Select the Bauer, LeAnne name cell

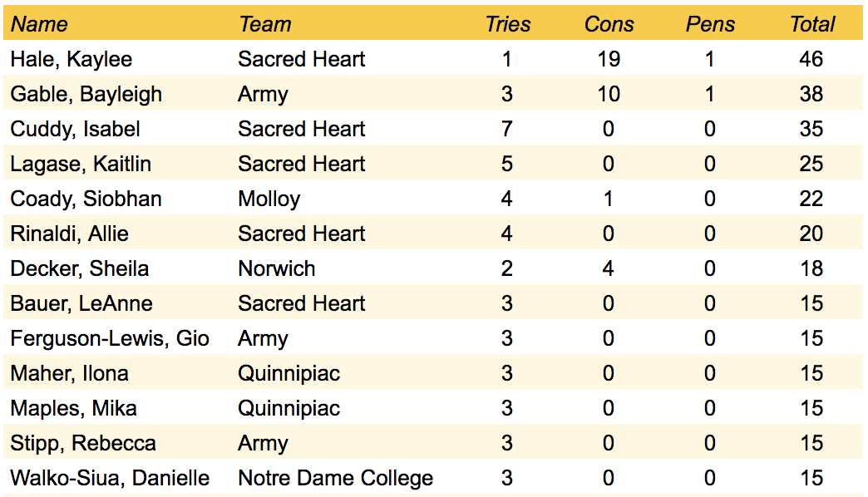81,303
